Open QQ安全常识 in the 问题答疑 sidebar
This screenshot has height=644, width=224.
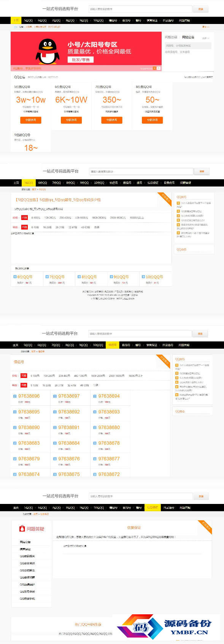point(27,563)
